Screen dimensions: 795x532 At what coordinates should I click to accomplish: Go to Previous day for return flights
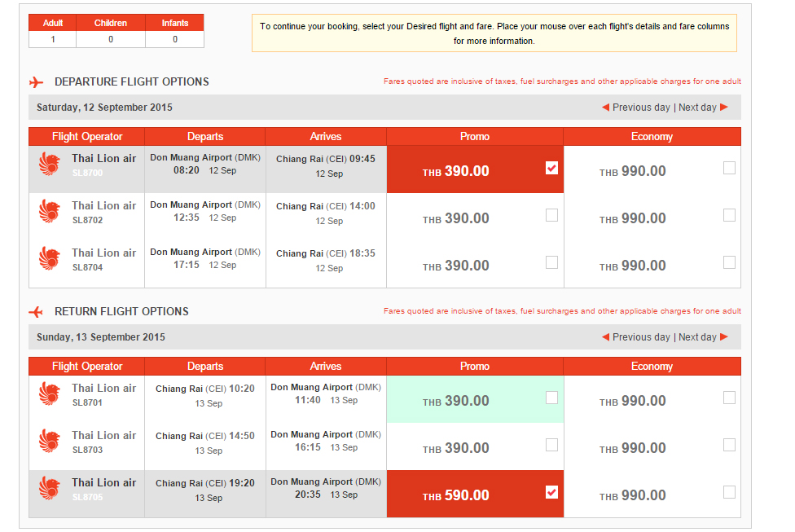pyautogui.click(x=641, y=336)
